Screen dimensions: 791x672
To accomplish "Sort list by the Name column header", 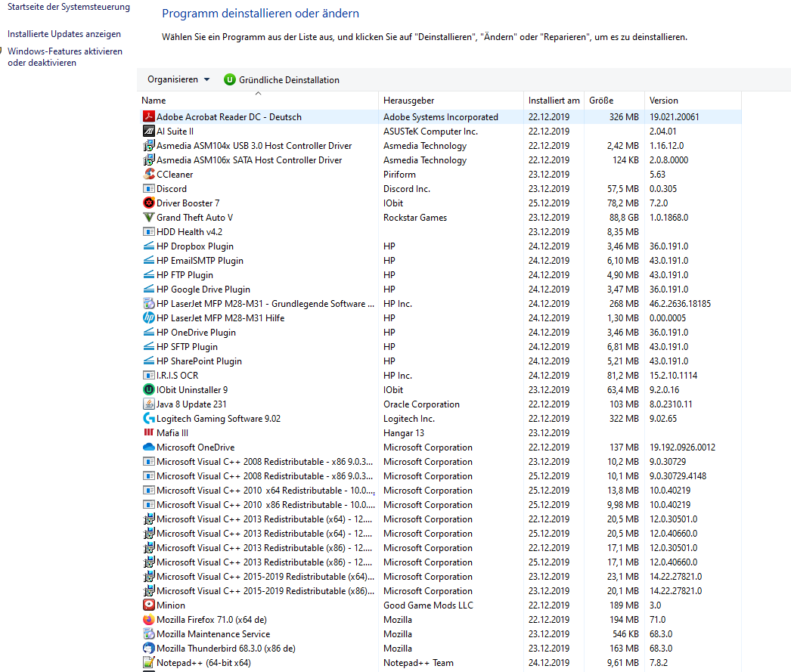I will 258,101.
